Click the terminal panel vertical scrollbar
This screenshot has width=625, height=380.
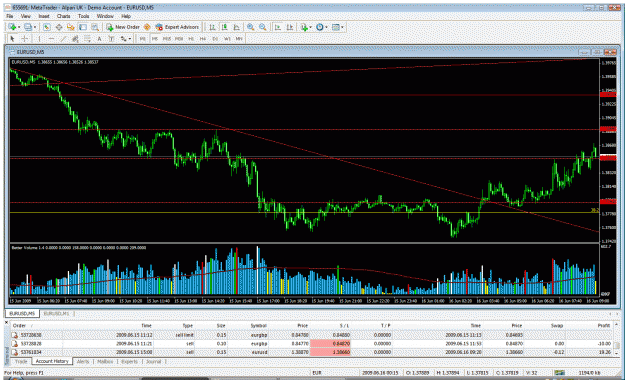tap(616, 339)
